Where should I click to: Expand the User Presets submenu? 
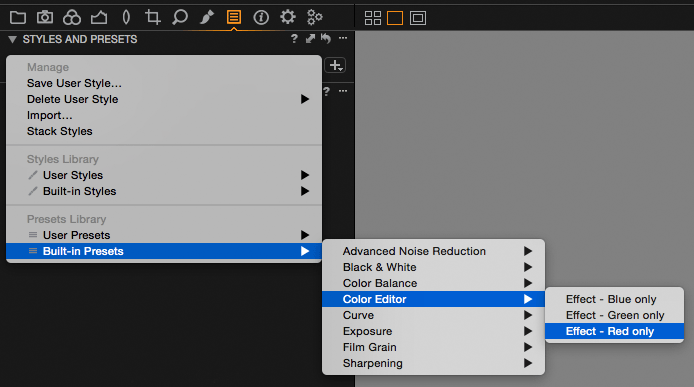[x=164, y=235]
